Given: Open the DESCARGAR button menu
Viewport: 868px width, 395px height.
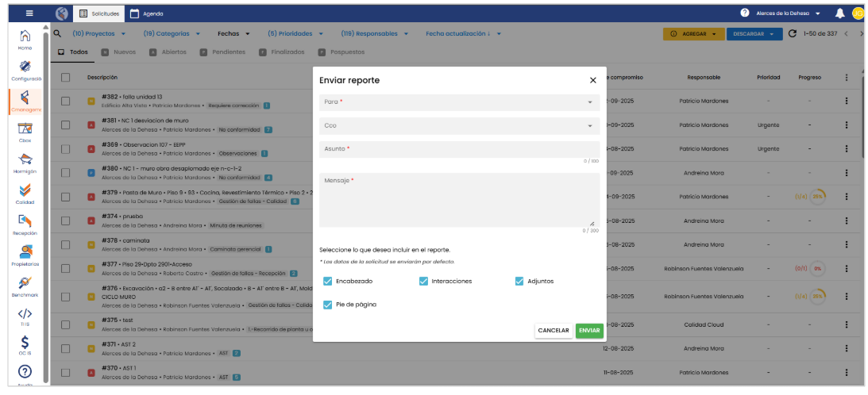Looking at the screenshot, I should (x=754, y=34).
